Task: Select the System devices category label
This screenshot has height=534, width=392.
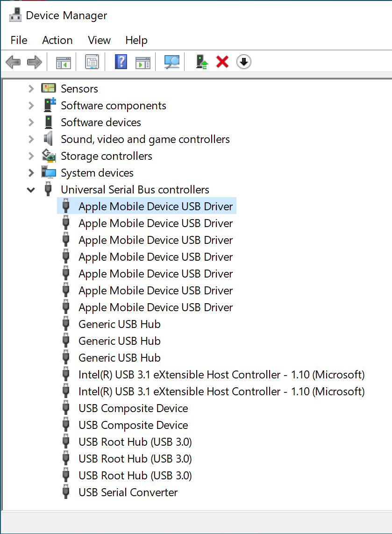Action: [97, 173]
